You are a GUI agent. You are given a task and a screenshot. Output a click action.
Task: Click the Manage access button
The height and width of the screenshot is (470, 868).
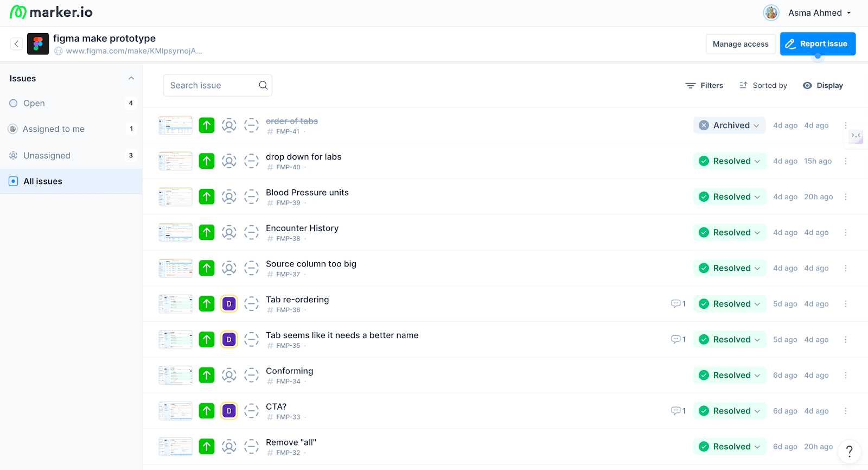click(x=741, y=44)
